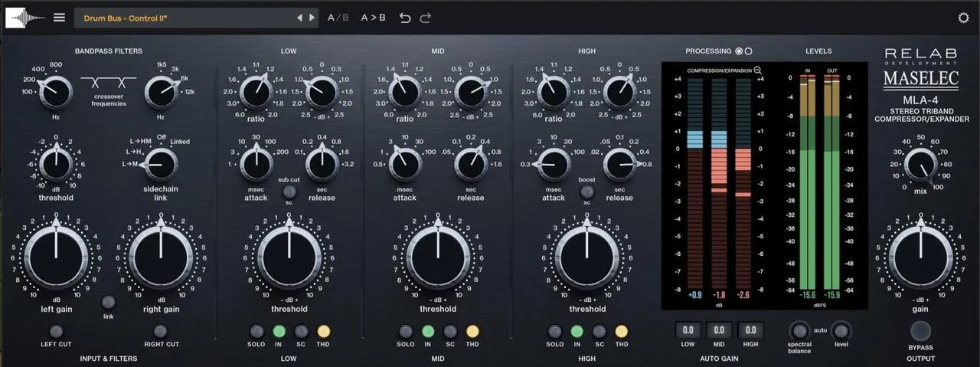Viewport: 980px width, 367px height.
Task: Select the next preset arrow
Action: tap(312, 18)
